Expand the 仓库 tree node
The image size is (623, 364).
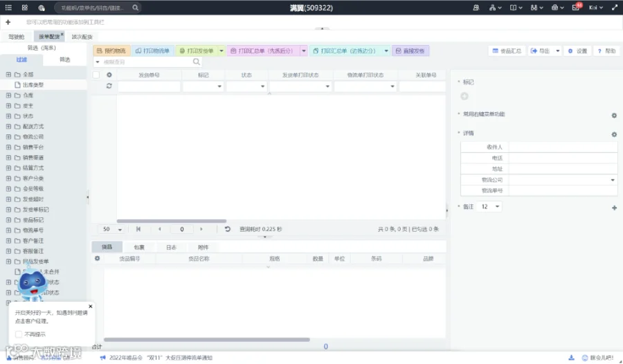[x=8, y=95]
